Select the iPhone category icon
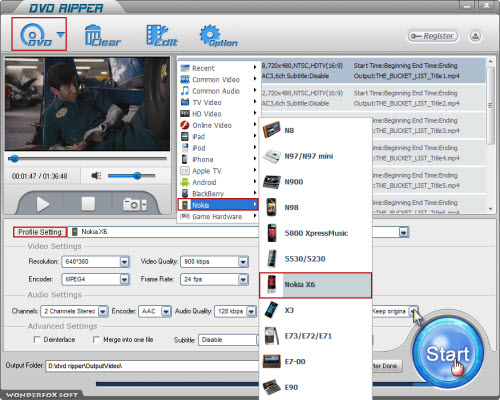 click(185, 159)
